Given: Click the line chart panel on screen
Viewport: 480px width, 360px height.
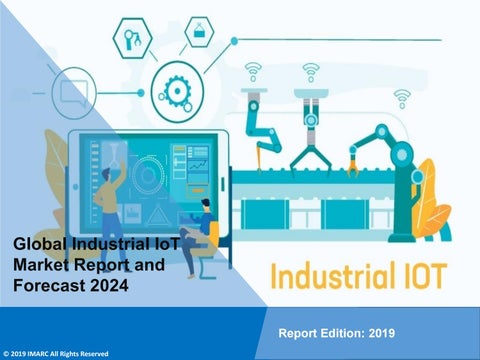Looking at the screenshot, I should [197, 165].
